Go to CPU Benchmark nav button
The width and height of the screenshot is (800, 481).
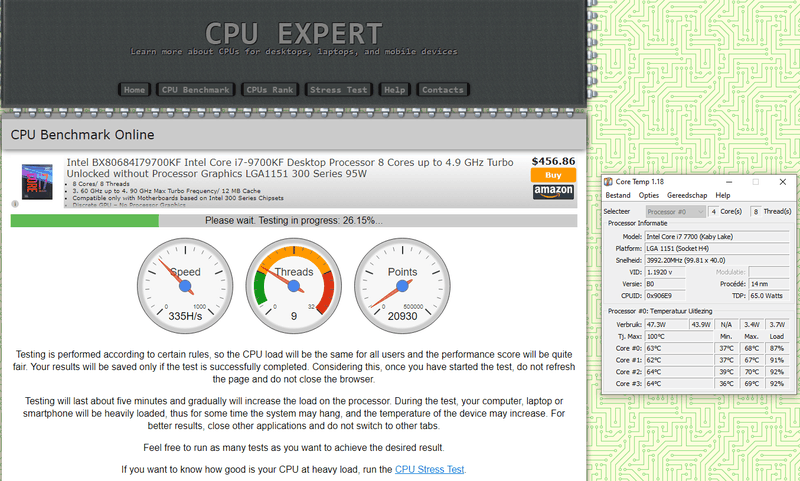click(x=195, y=90)
